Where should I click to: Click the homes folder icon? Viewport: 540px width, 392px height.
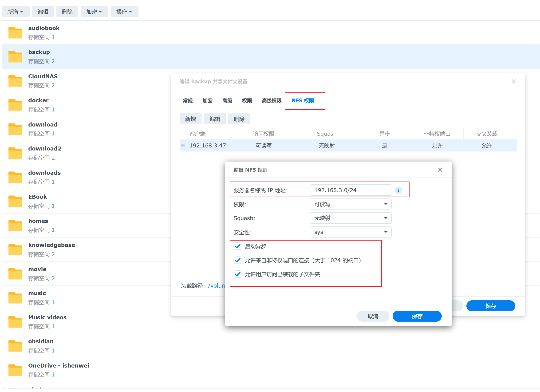(15, 225)
